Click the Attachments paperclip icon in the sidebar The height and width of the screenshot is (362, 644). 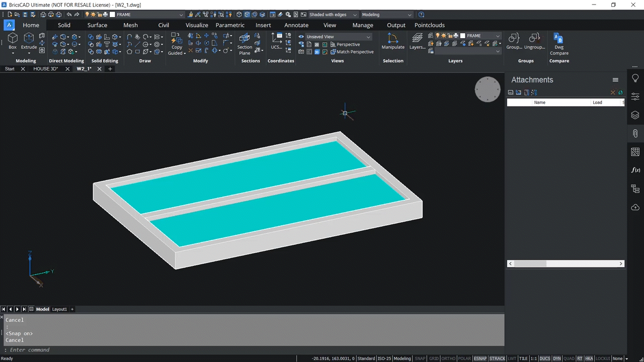pyautogui.click(x=635, y=133)
